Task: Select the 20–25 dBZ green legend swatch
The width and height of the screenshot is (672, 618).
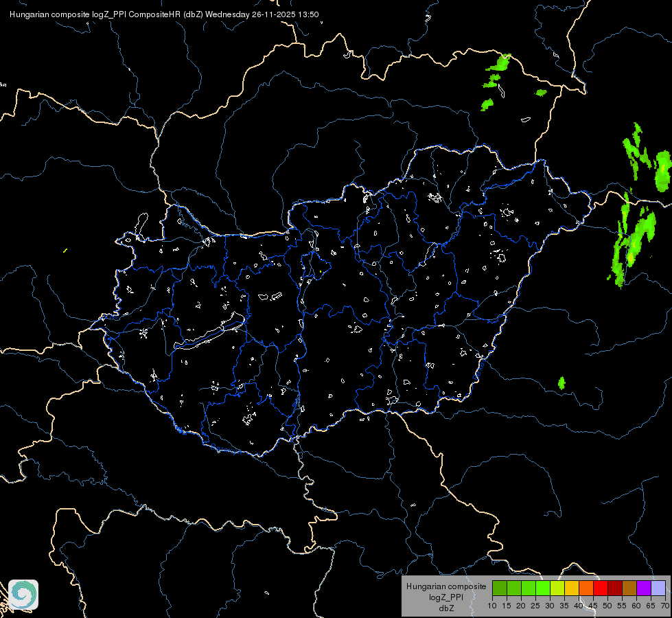Action: [x=529, y=588]
